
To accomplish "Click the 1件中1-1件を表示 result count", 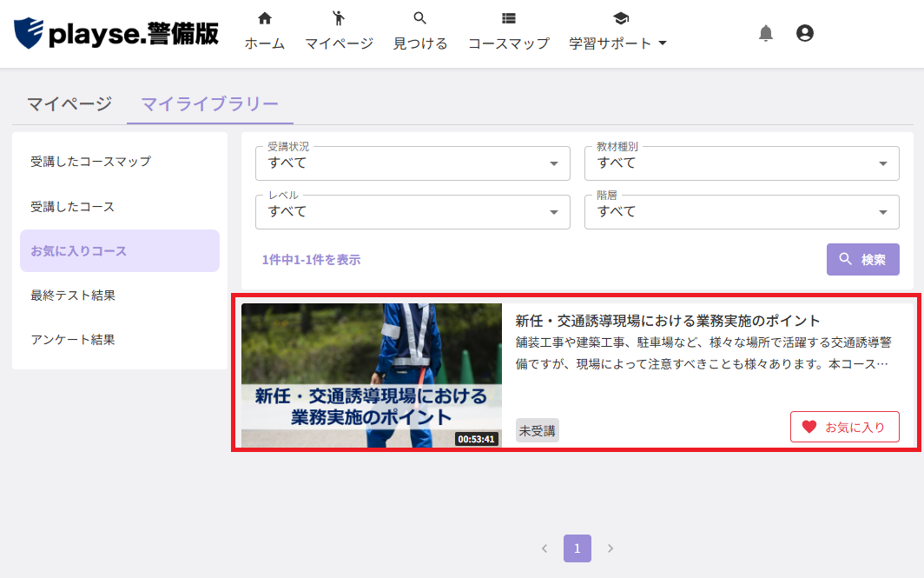I will pyautogui.click(x=311, y=260).
